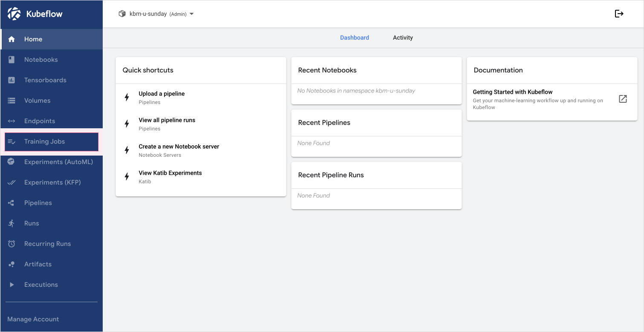Click the Volumes storage icon

12,101
